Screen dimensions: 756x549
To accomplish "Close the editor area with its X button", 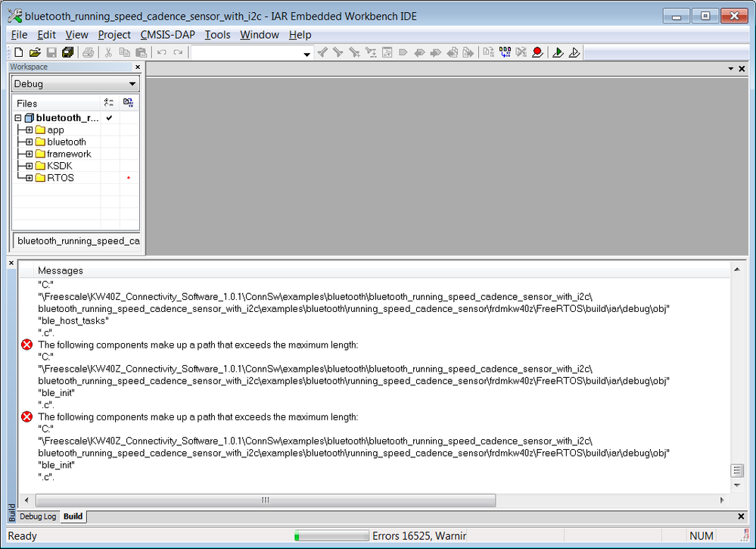I will click(x=742, y=69).
